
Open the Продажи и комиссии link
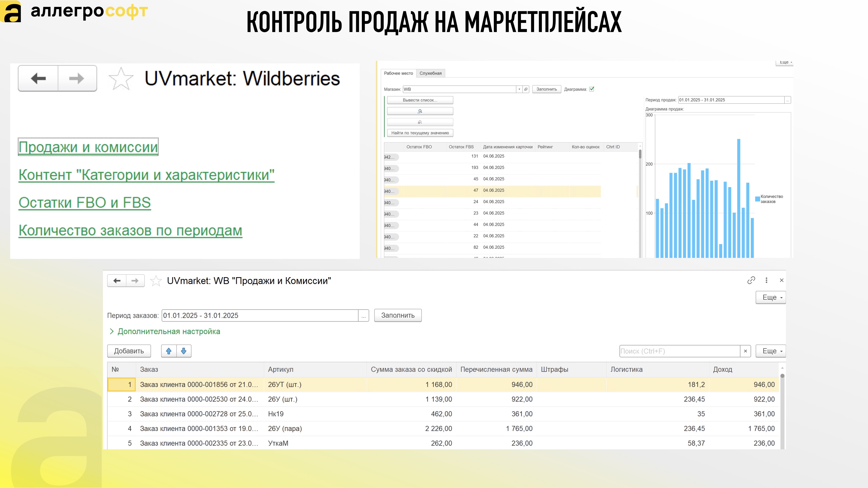pos(88,147)
